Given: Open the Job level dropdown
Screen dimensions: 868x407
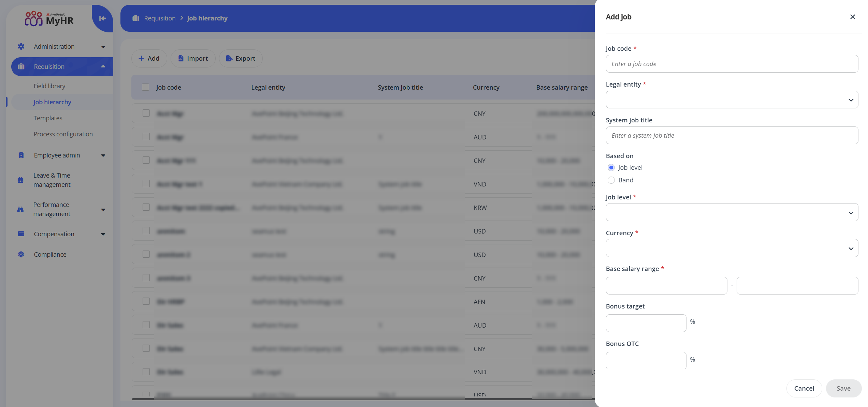Looking at the screenshot, I should pos(732,212).
